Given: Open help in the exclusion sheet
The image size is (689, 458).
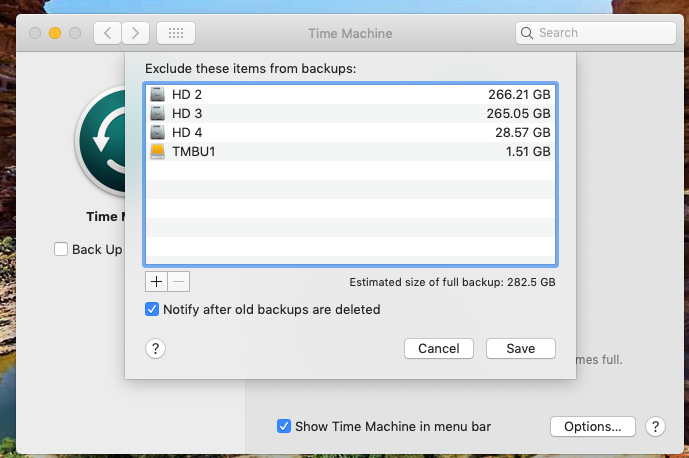Looking at the screenshot, I should click(155, 349).
